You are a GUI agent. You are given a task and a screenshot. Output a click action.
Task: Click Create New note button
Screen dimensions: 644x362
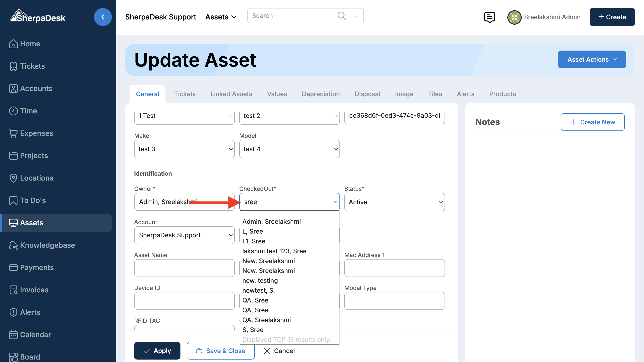click(592, 122)
